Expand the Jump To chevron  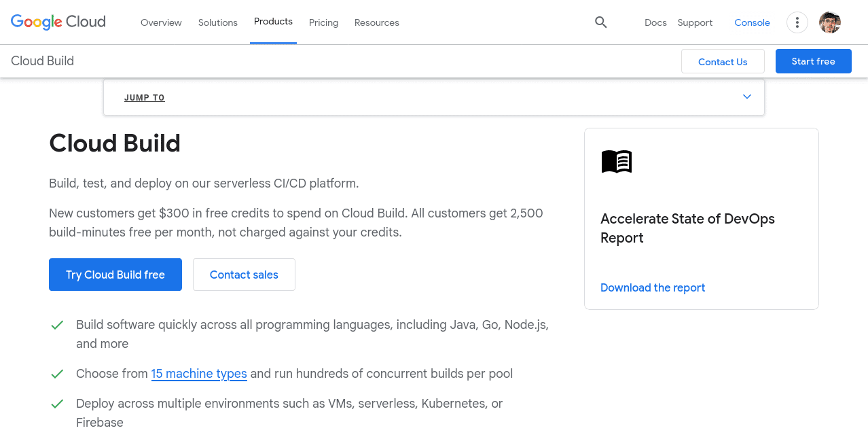coord(747,97)
